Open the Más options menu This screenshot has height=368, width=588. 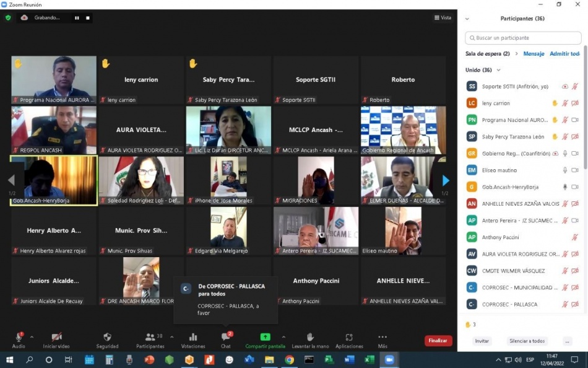(x=383, y=337)
